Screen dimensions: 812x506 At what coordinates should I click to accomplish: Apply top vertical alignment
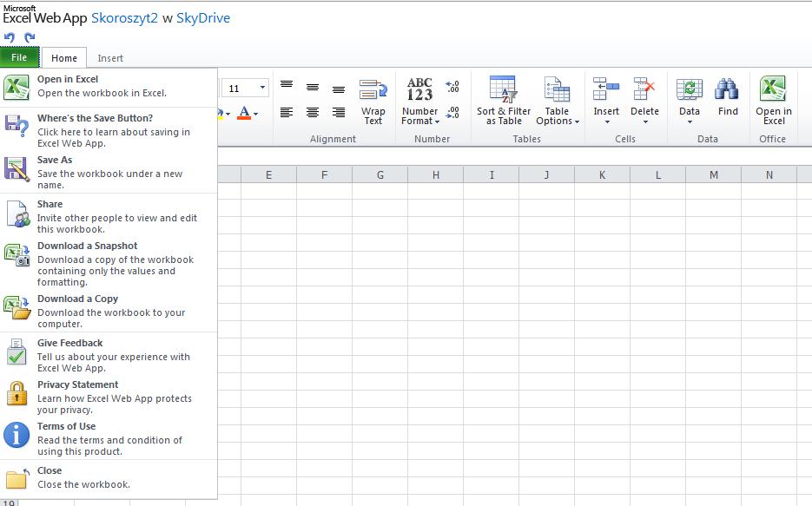click(x=287, y=85)
